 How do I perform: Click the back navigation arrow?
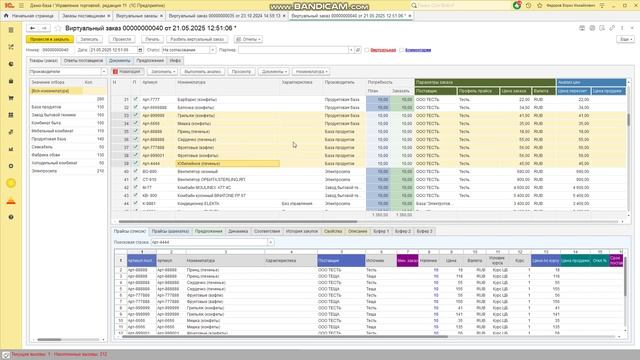click(32, 28)
